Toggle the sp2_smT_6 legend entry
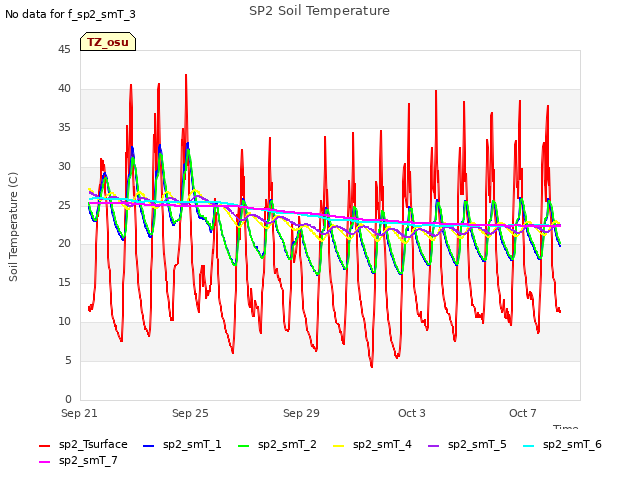Screen dimensions: 640x480 (x=562, y=444)
